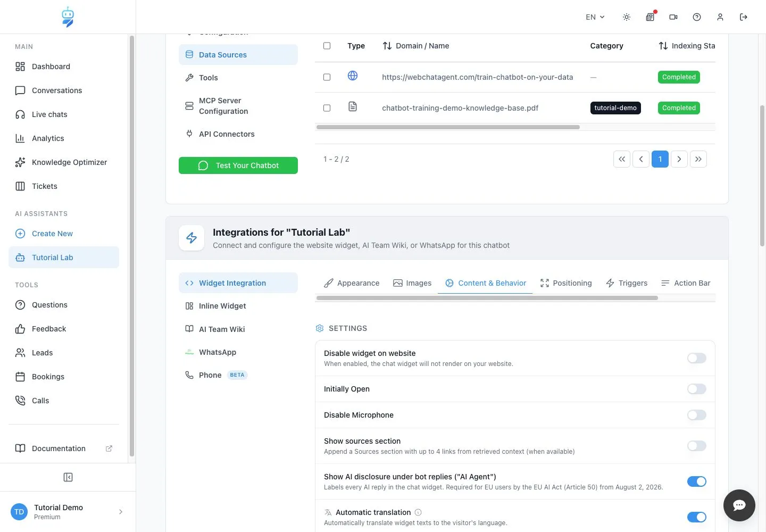Toggle Initially Open switch
The image size is (766, 532).
coord(697,389)
